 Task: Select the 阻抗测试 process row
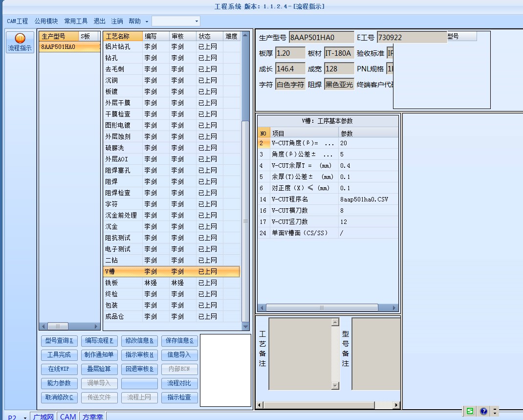click(x=172, y=238)
